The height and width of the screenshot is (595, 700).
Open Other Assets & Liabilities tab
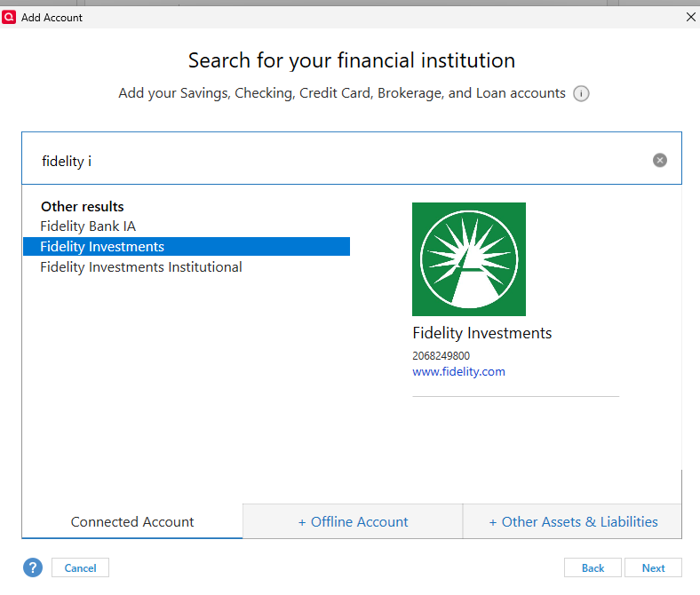point(573,522)
